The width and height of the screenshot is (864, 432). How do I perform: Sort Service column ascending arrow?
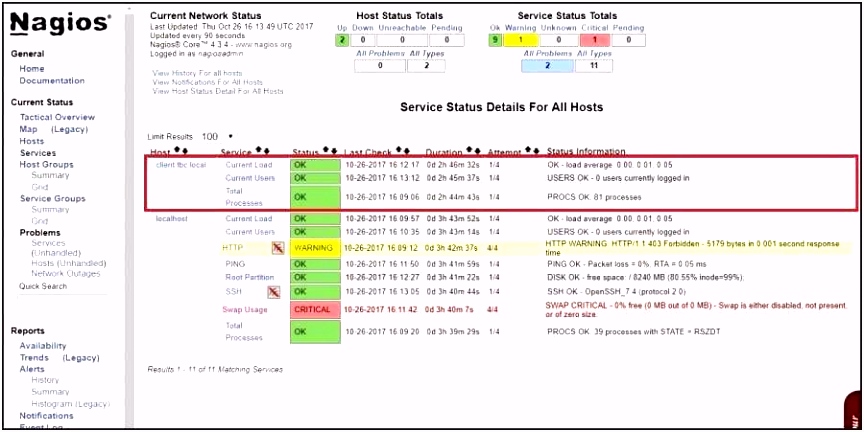pos(259,150)
